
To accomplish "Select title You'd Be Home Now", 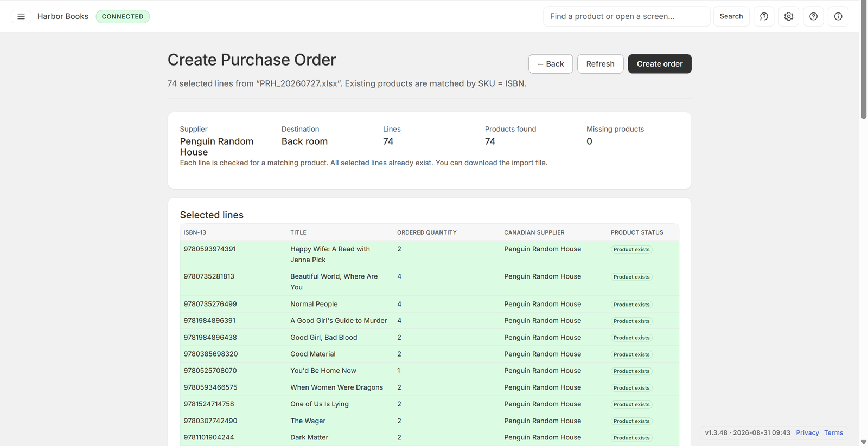I will [x=323, y=371].
